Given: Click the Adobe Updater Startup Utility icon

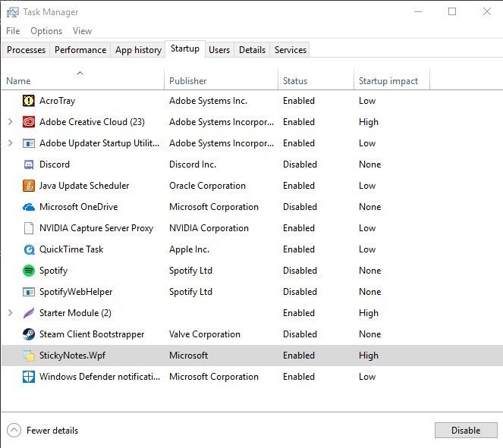Looking at the screenshot, I should coord(29,143).
